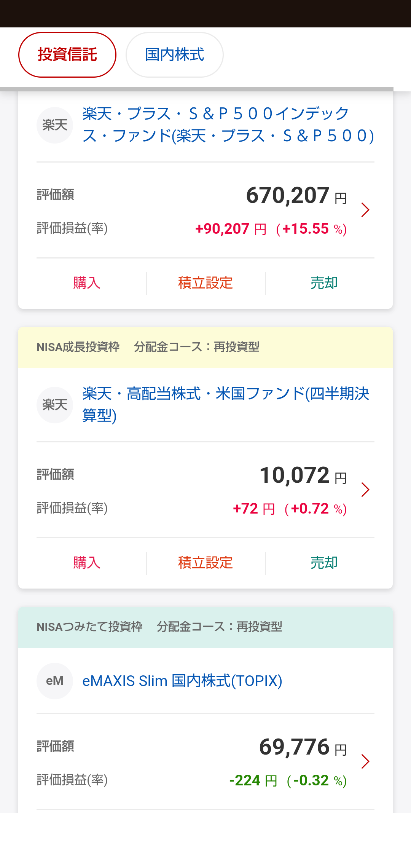Tap 売却 under 高配当株式・米国ファンド

(324, 563)
